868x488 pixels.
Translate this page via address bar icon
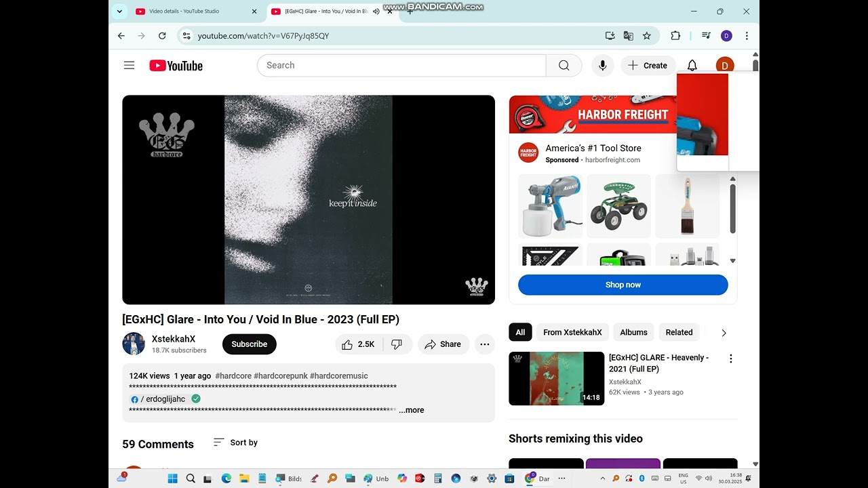[x=628, y=36]
